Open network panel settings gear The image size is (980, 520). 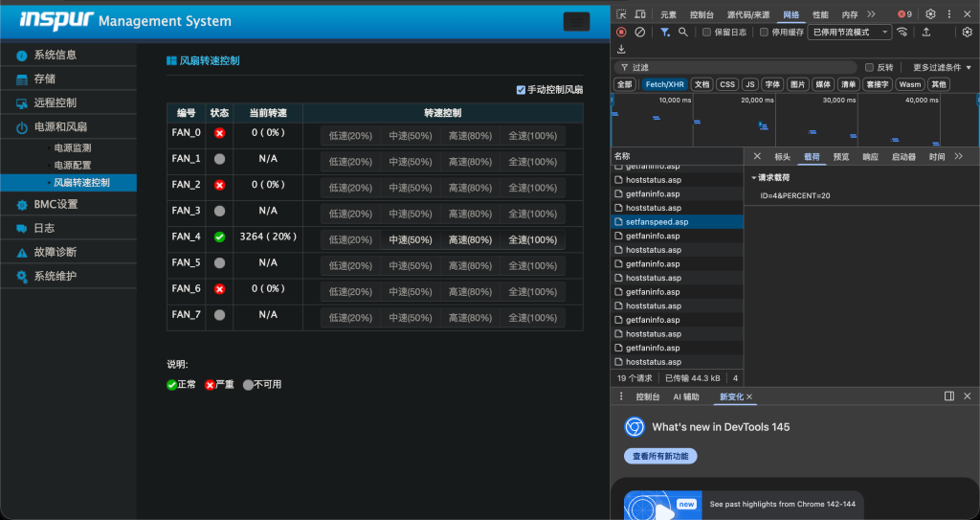968,32
